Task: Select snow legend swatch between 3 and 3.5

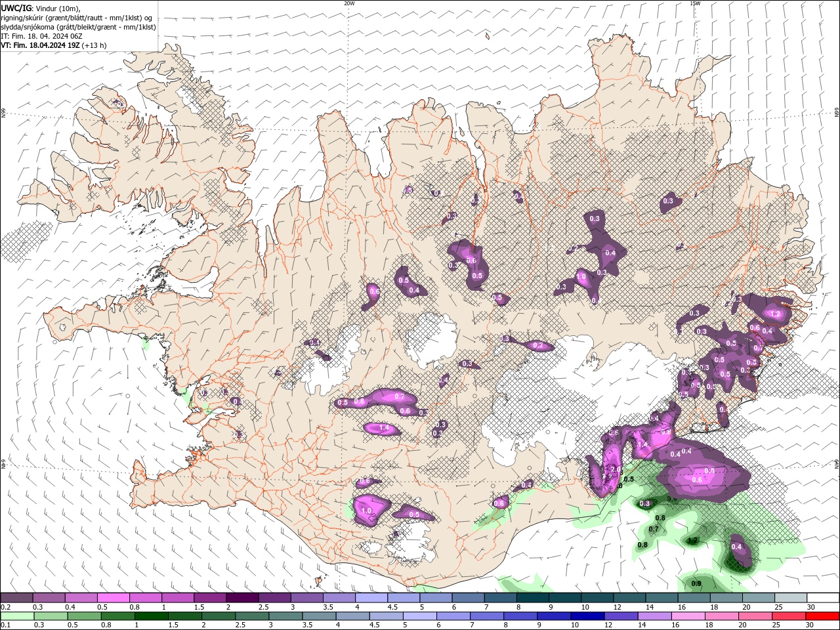Action: 306,598
